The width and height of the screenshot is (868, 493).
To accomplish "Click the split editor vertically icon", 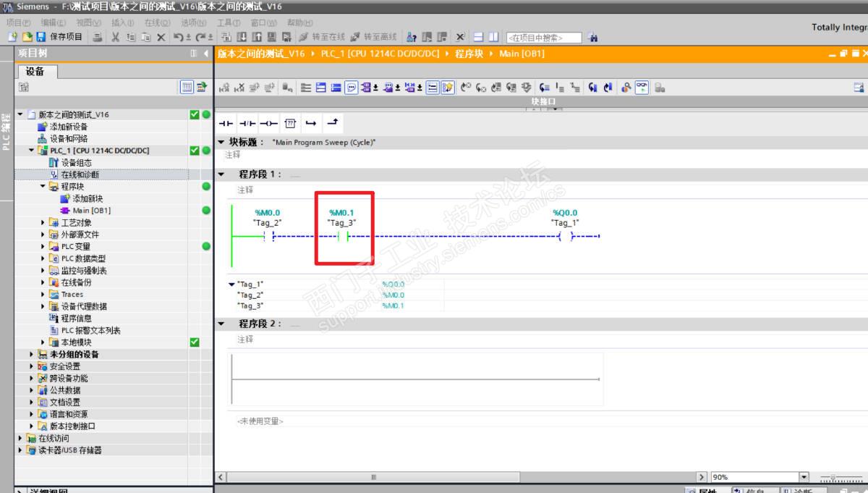I will pos(493,37).
